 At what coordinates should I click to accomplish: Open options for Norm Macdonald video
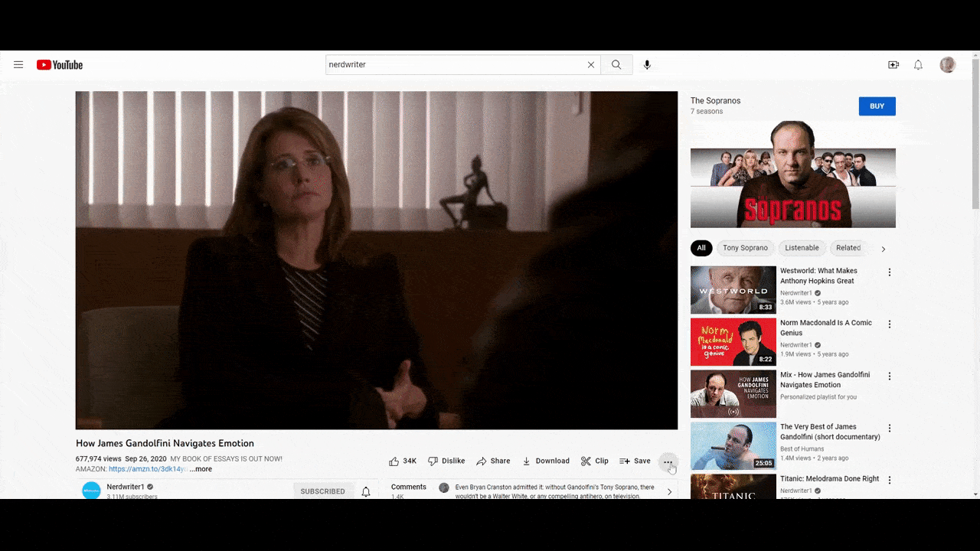coord(890,324)
